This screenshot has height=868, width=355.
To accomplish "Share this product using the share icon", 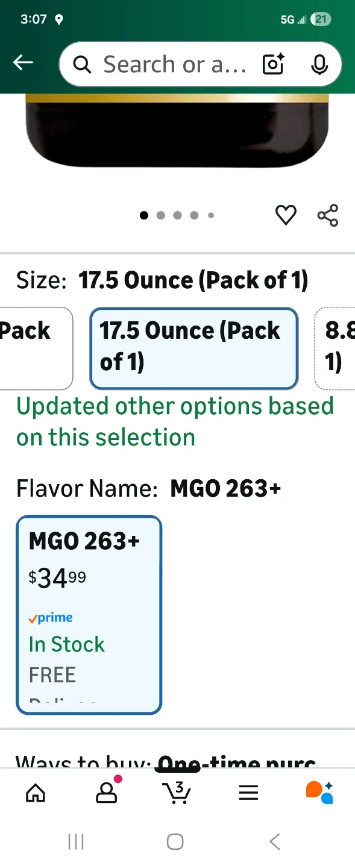I will tap(327, 215).
